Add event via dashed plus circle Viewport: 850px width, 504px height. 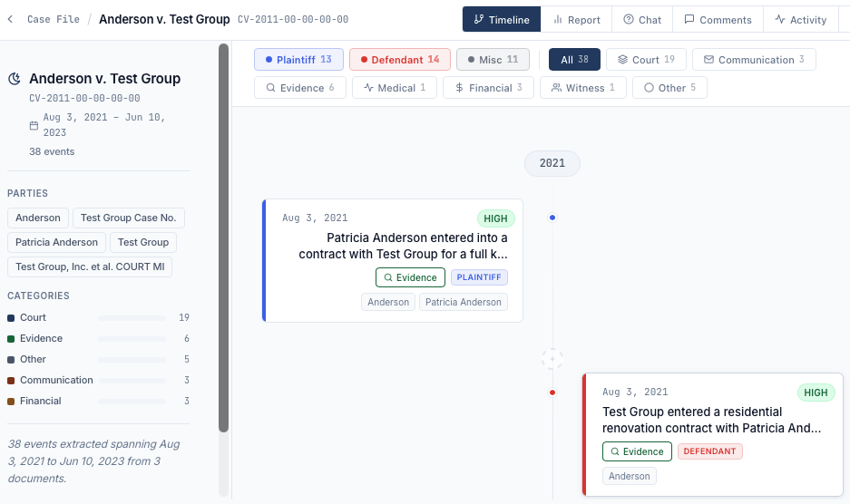coord(552,359)
